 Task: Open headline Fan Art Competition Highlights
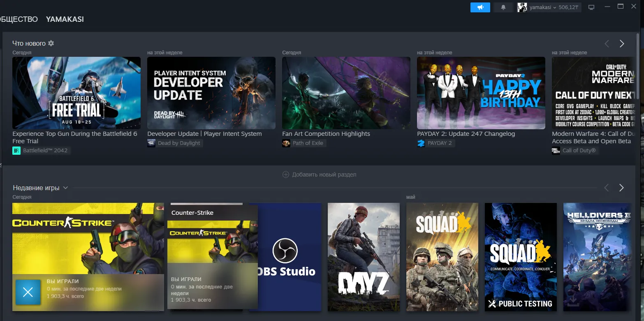tap(326, 134)
